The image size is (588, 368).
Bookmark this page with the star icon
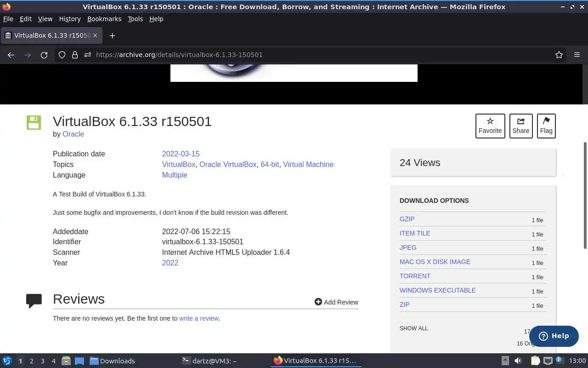(559, 55)
